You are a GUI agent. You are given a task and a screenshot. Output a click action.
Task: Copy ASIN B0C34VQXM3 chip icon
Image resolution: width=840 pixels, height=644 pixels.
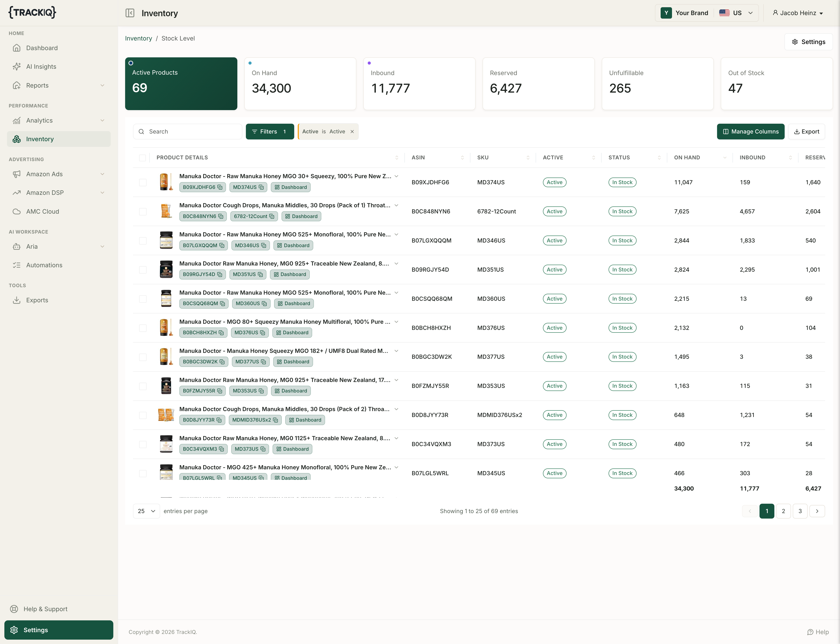(x=221, y=449)
